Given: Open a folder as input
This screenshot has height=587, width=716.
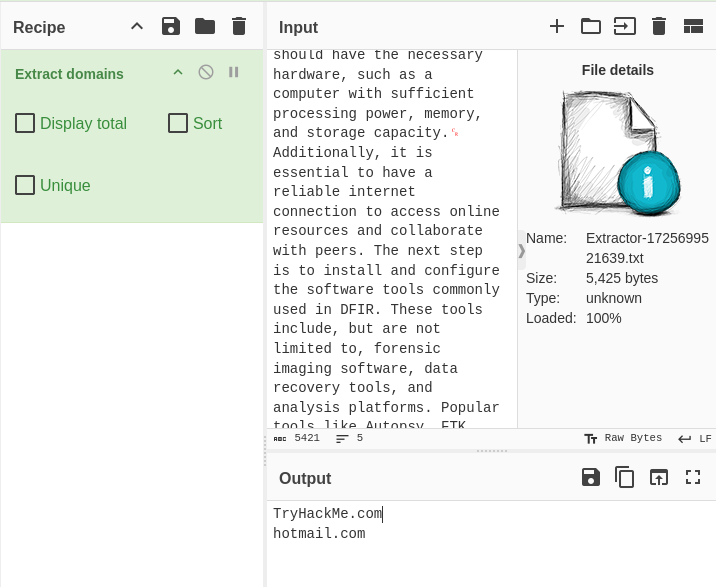Looking at the screenshot, I should click(x=590, y=26).
